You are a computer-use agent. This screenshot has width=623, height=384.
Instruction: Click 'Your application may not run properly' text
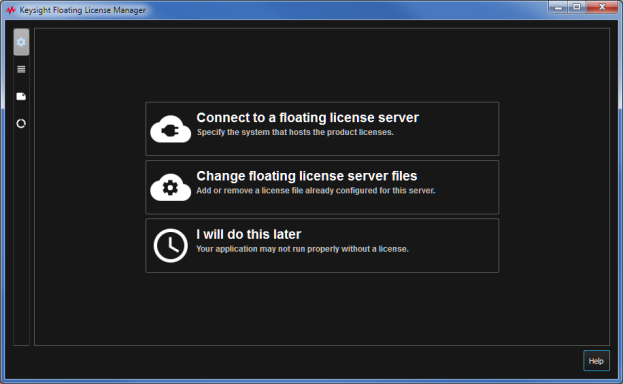[x=302, y=249]
